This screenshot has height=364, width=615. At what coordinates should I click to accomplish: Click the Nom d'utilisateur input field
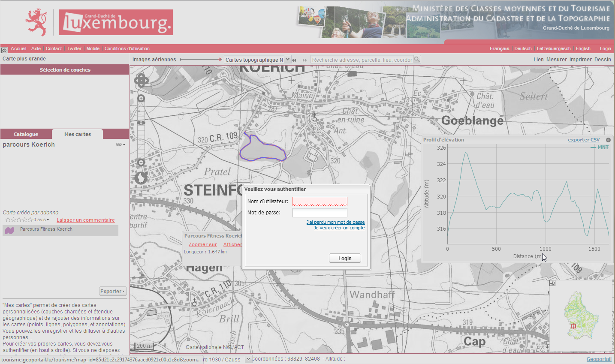tap(320, 201)
